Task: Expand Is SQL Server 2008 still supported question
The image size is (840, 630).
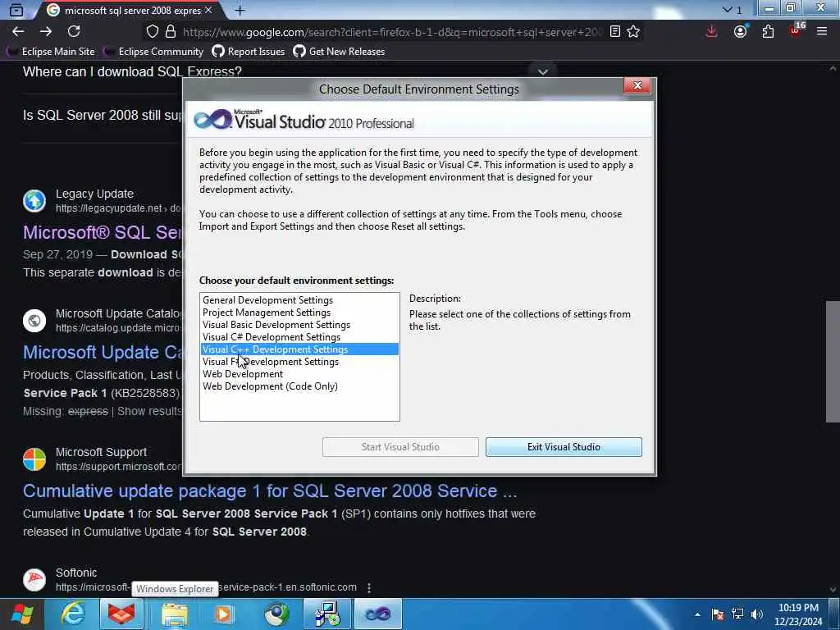Action: [x=103, y=115]
